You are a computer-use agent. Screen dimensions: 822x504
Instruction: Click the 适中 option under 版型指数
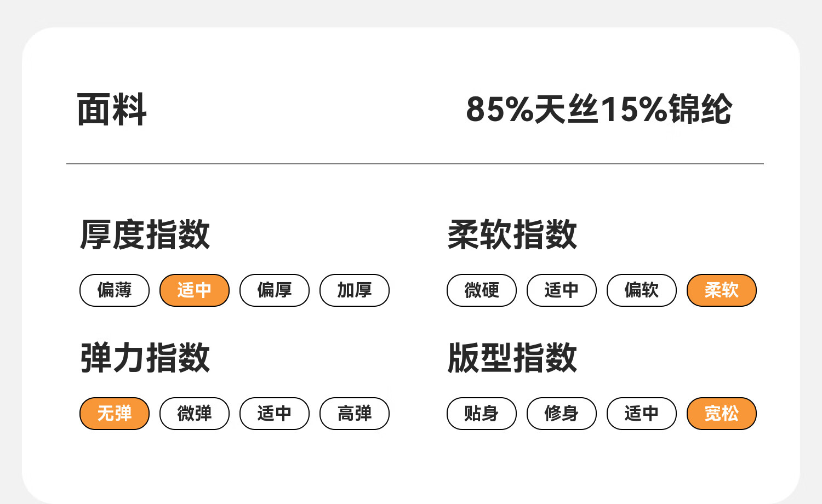point(642,414)
